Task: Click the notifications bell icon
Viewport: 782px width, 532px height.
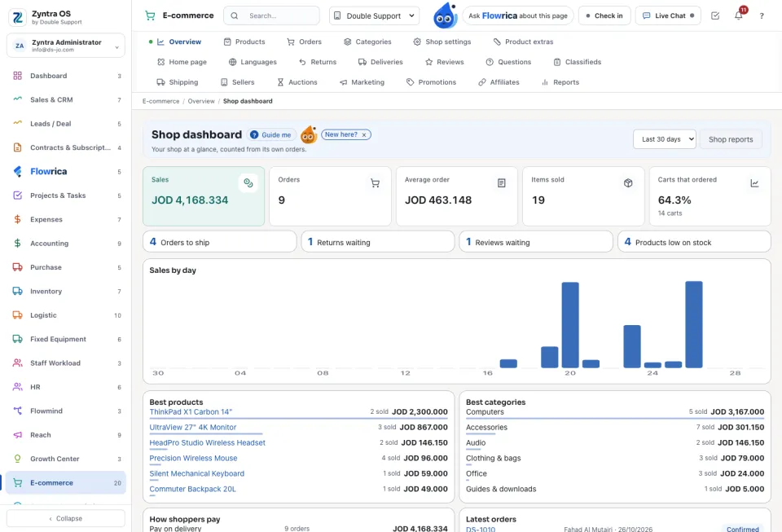Action: (x=739, y=15)
